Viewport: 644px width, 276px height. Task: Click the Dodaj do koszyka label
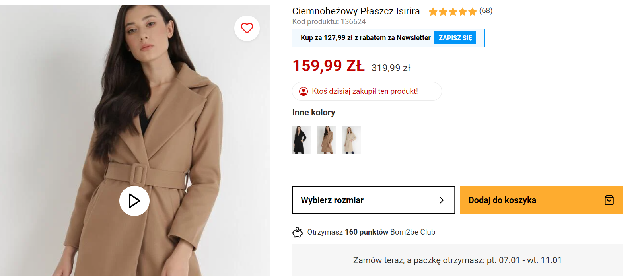pos(502,200)
